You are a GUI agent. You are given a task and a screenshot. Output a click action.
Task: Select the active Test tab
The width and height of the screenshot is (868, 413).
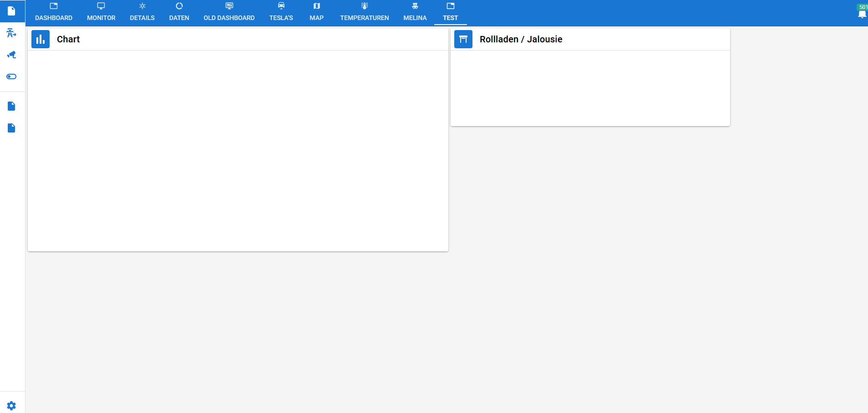[450, 13]
